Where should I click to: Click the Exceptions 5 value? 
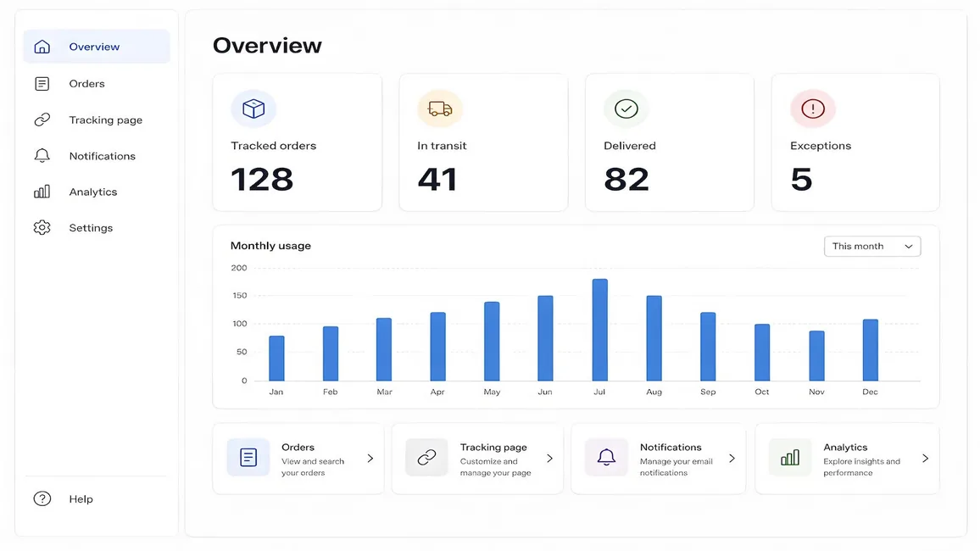[x=801, y=180]
